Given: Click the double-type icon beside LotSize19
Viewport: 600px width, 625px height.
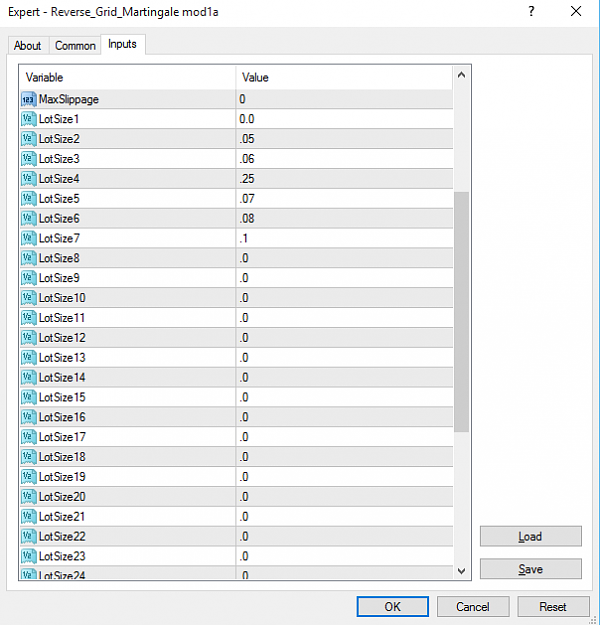Looking at the screenshot, I should [x=28, y=477].
